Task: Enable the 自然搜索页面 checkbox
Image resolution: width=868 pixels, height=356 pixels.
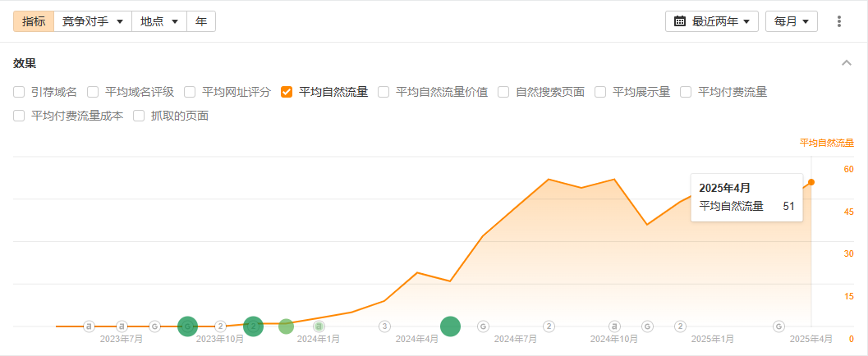Action: pos(503,92)
